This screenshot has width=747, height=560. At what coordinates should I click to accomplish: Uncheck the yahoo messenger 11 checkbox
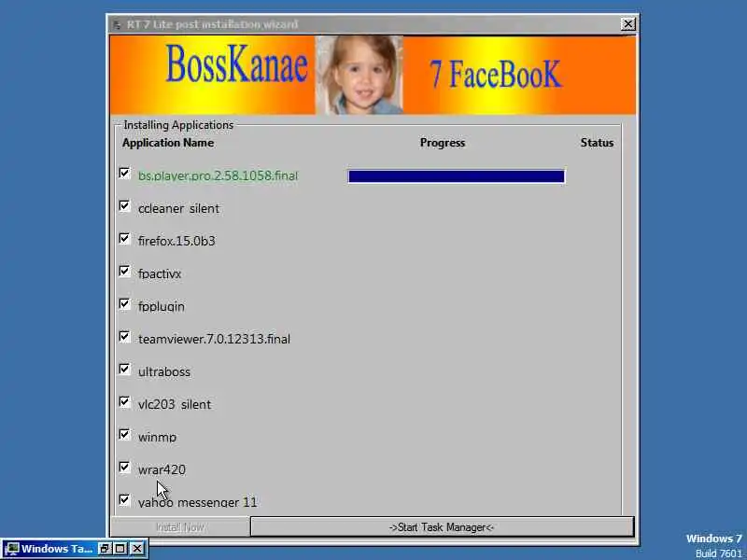tap(124, 500)
